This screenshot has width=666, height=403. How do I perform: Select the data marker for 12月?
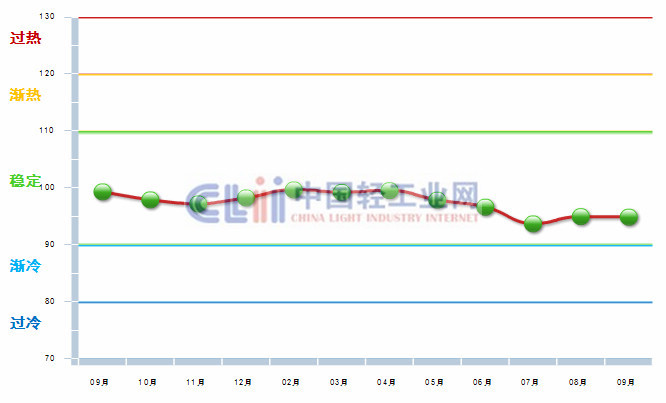(246, 198)
